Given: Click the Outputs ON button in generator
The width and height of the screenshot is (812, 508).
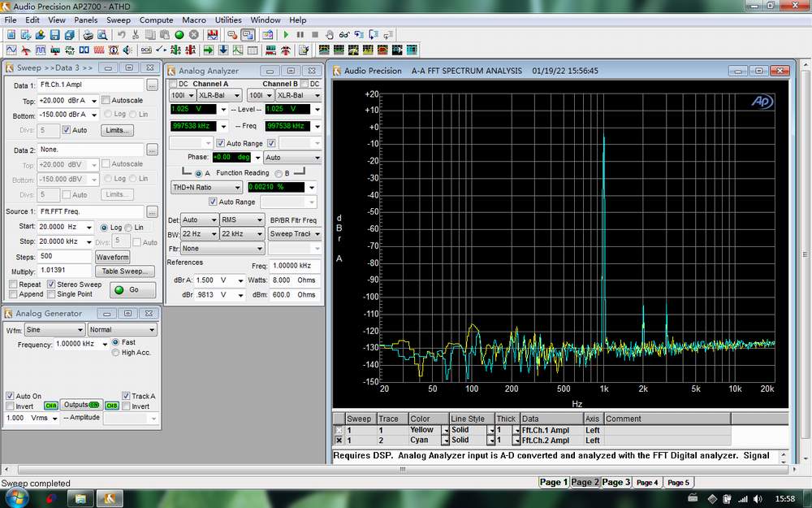Looking at the screenshot, I should coord(81,405).
